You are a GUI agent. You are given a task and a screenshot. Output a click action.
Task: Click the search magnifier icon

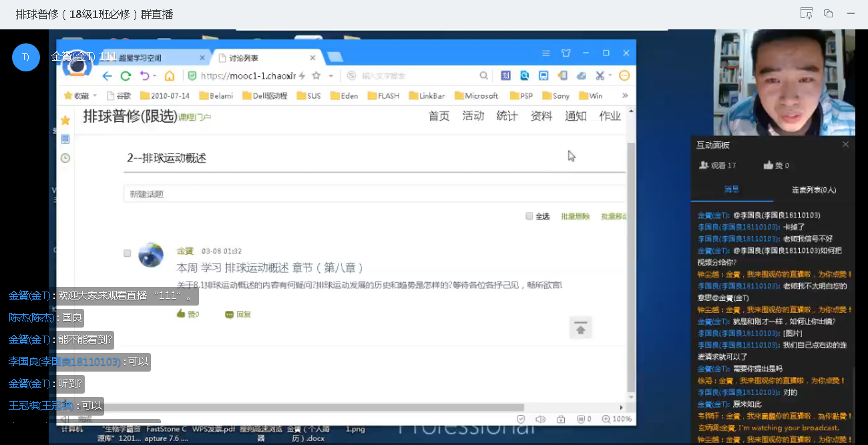point(483,76)
